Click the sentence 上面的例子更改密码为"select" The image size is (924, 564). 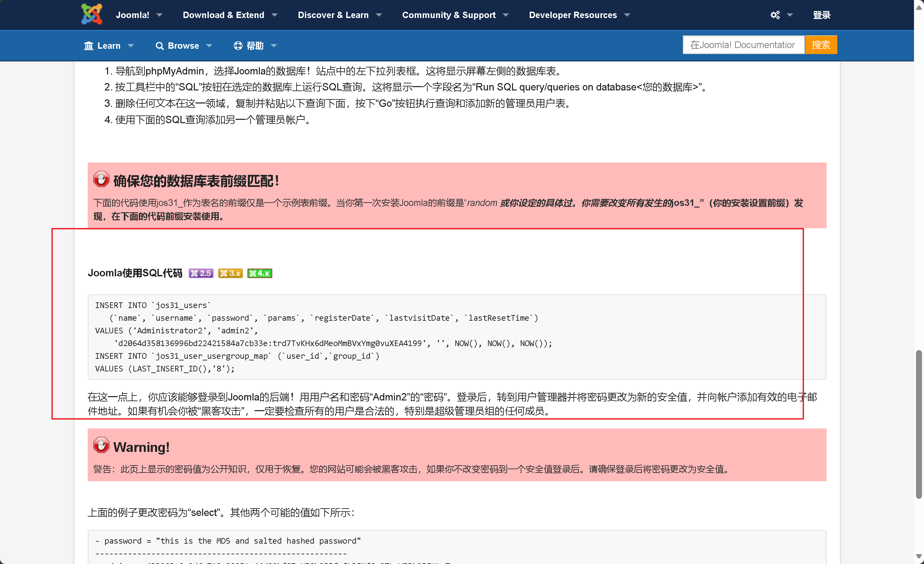pyautogui.click(x=221, y=513)
